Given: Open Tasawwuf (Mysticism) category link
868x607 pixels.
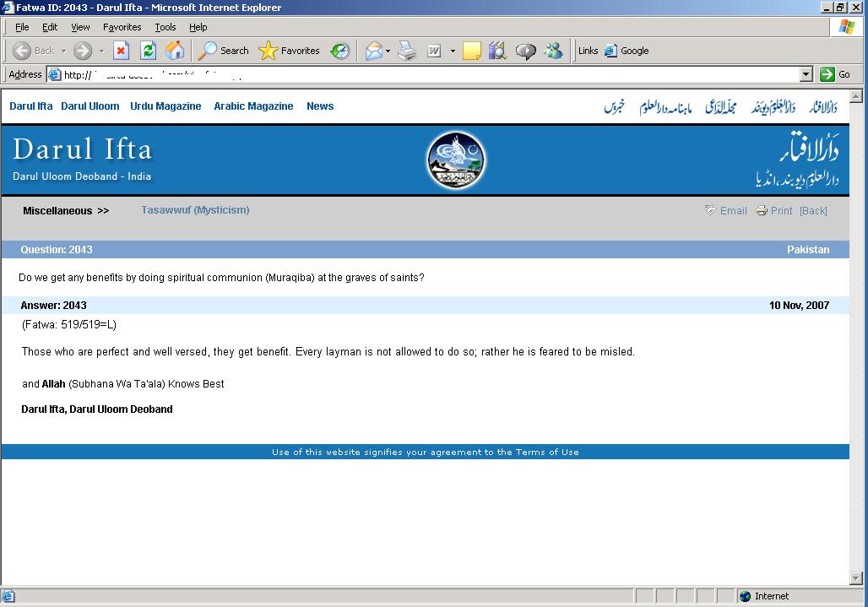Looking at the screenshot, I should tap(195, 210).
